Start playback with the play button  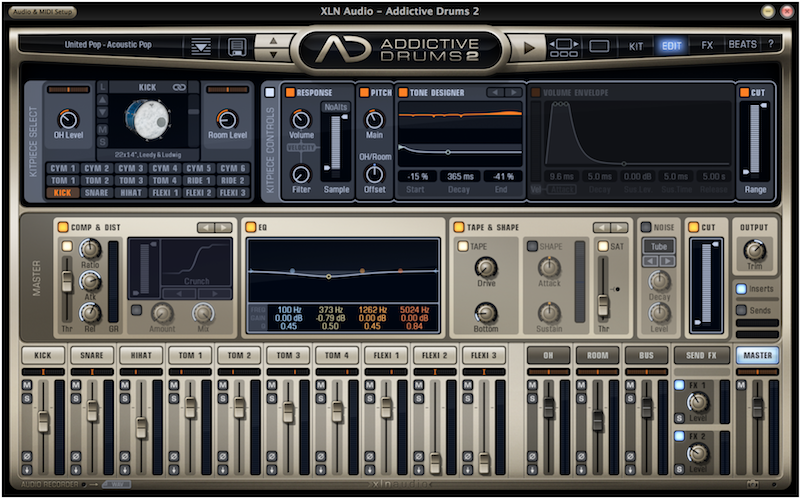tap(529, 47)
